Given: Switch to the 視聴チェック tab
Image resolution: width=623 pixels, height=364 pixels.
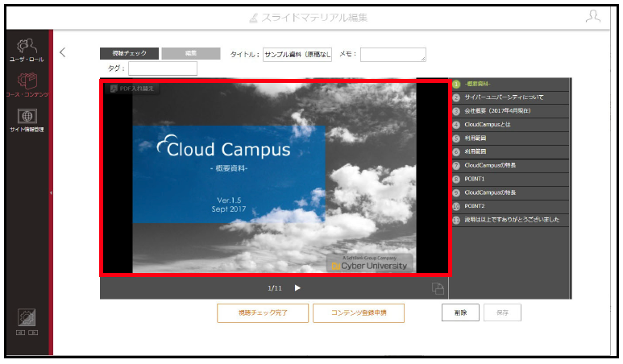Looking at the screenshot, I should coord(129,53).
